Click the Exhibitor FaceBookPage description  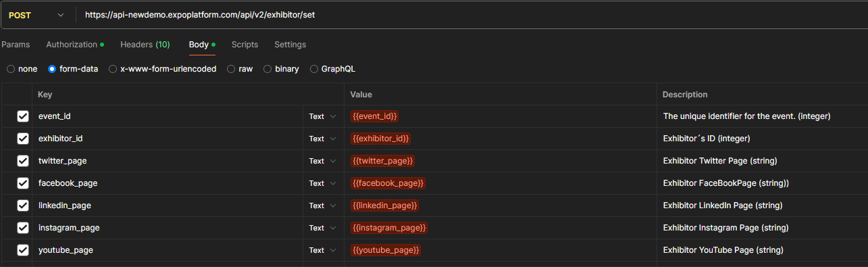click(726, 183)
